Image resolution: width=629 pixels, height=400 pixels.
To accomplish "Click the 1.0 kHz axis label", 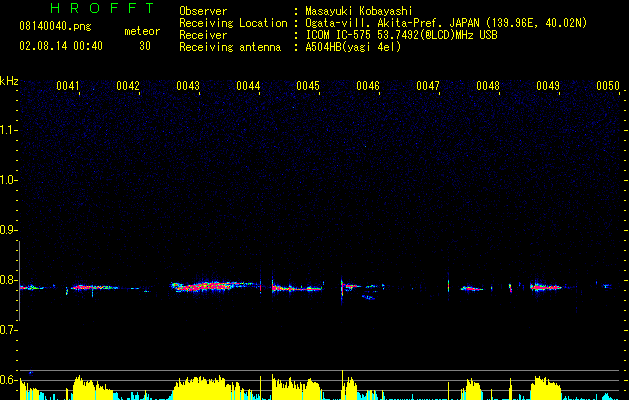I will coord(8,180).
